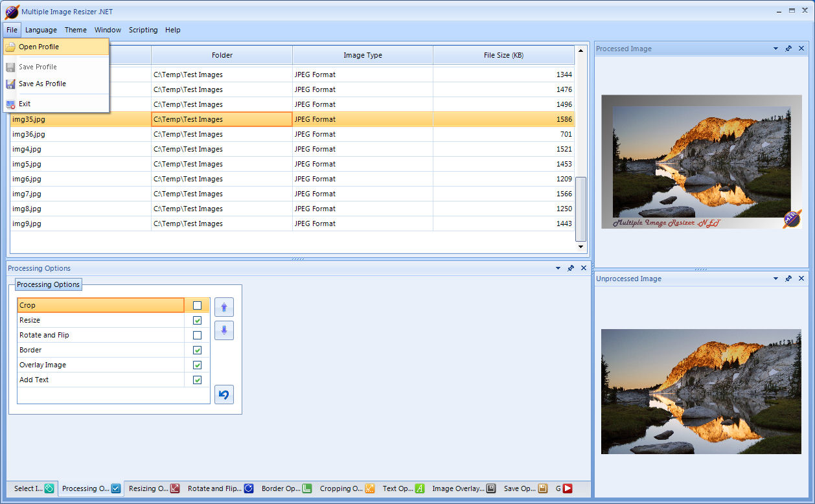
Task: Toggle the Rotate and Flip checkbox
Action: click(197, 335)
